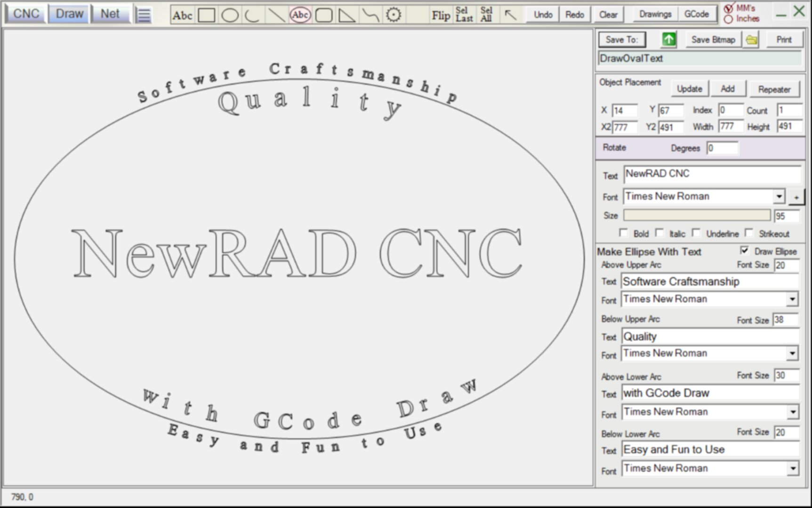
Task: Switch to the Draw tab
Action: pyautogui.click(x=69, y=14)
